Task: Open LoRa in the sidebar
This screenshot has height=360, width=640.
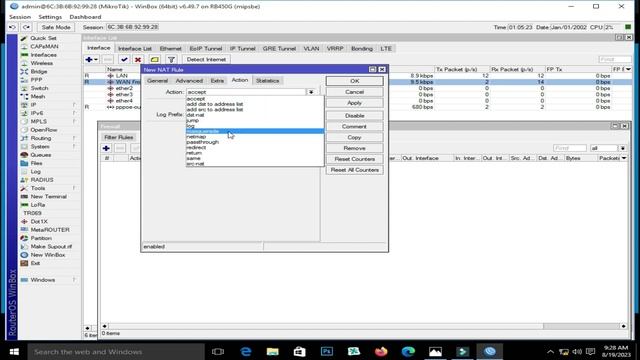Action: click(38, 205)
